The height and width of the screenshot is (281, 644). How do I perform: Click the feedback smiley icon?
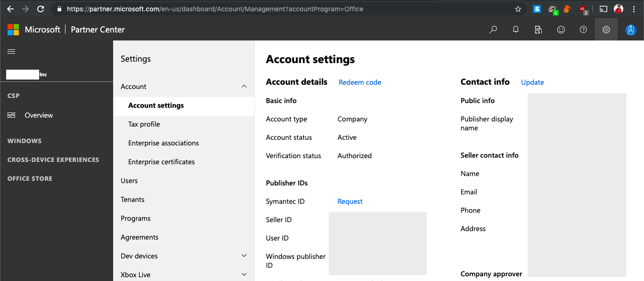[561, 30]
